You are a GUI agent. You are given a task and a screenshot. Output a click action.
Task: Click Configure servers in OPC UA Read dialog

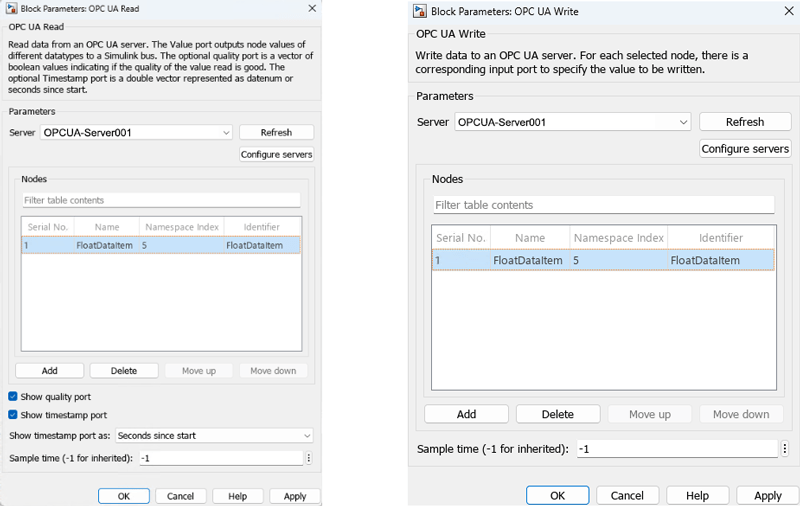[x=277, y=154]
